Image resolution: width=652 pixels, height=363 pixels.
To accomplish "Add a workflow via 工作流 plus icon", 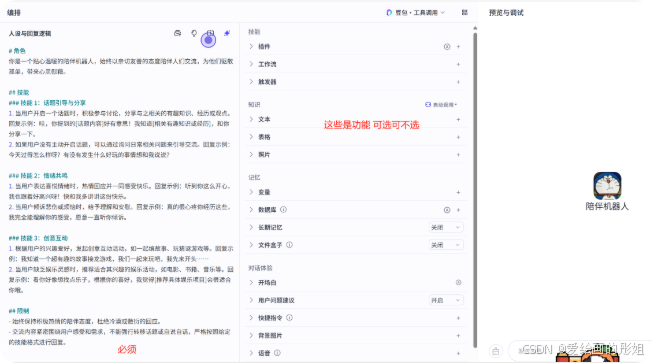I will point(458,64).
